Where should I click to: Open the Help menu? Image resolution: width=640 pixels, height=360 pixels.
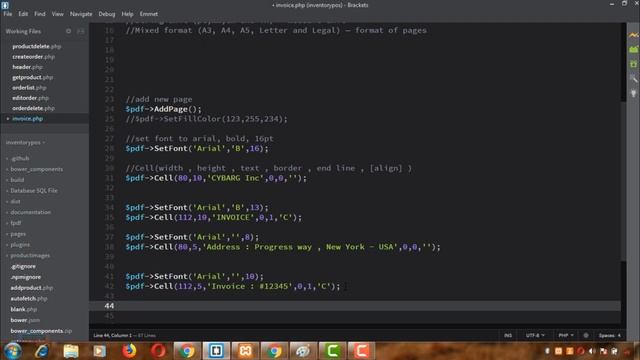coord(127,14)
